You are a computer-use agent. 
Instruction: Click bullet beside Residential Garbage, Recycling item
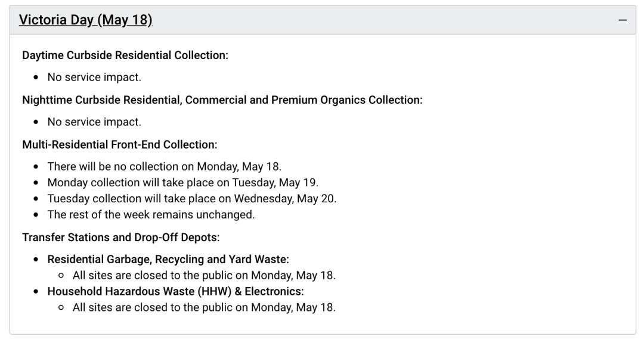coord(36,260)
